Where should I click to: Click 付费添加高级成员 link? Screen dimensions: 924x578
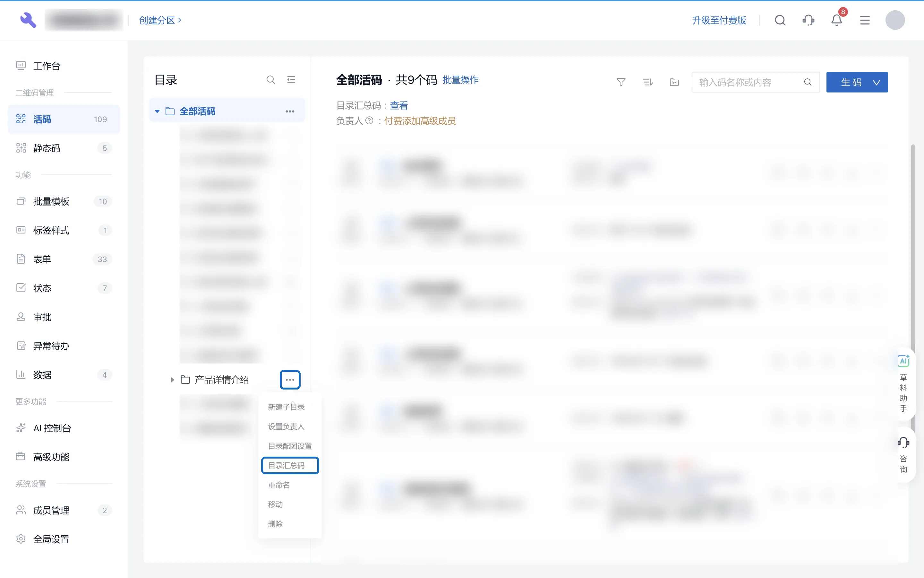pyautogui.click(x=420, y=121)
